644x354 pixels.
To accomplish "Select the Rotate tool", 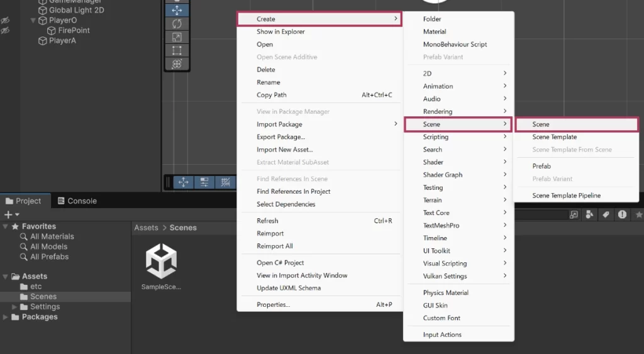I will [x=177, y=24].
